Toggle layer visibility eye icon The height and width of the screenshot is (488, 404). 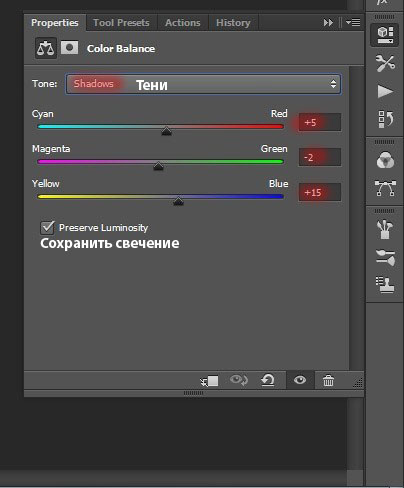tap(300, 380)
